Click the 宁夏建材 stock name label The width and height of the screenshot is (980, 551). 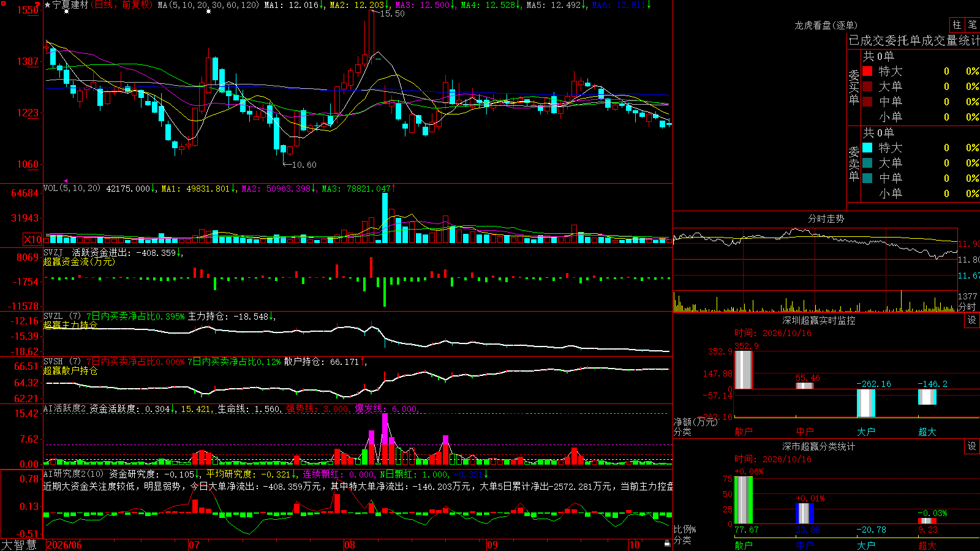pos(70,5)
